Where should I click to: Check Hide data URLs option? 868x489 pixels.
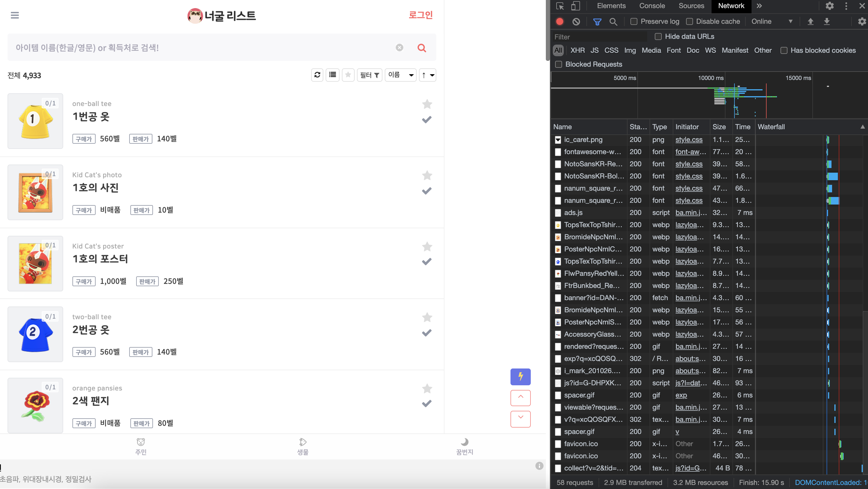[658, 37]
